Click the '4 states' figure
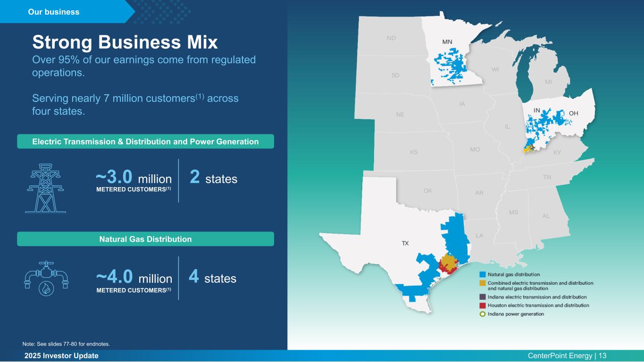644x362 pixels. point(212,277)
